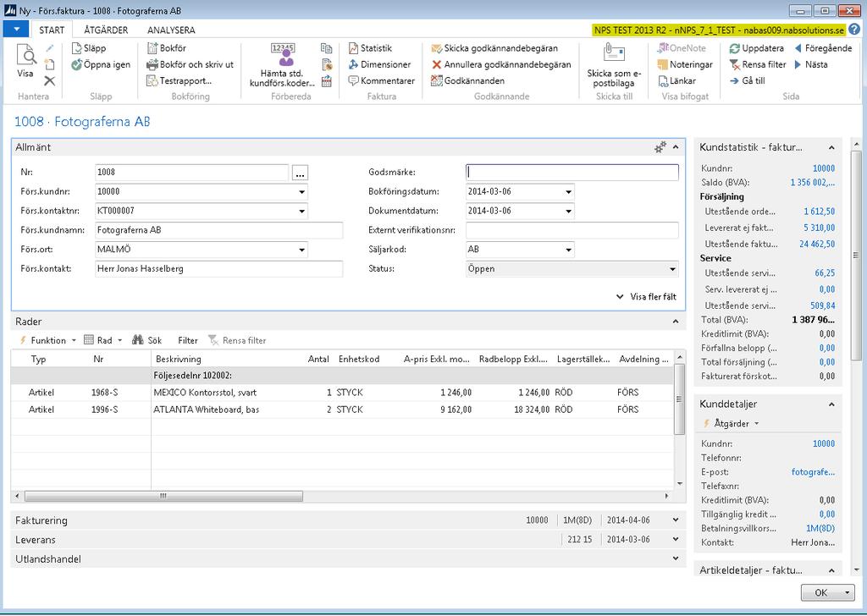This screenshot has height=616, width=867.
Task: Open Dokumentdatum date dropdown
Action: (568, 211)
